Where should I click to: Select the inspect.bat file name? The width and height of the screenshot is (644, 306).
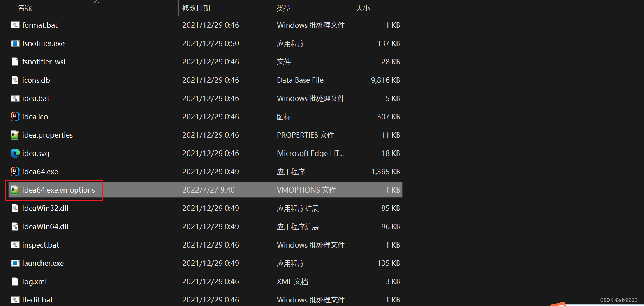[40, 245]
